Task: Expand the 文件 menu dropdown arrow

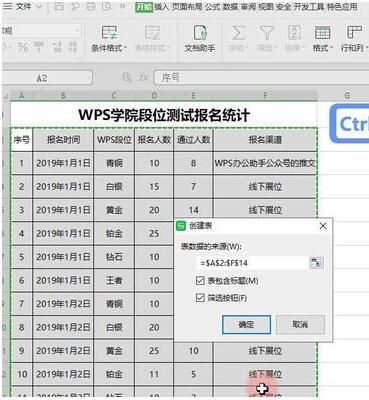Action: (x=39, y=6)
